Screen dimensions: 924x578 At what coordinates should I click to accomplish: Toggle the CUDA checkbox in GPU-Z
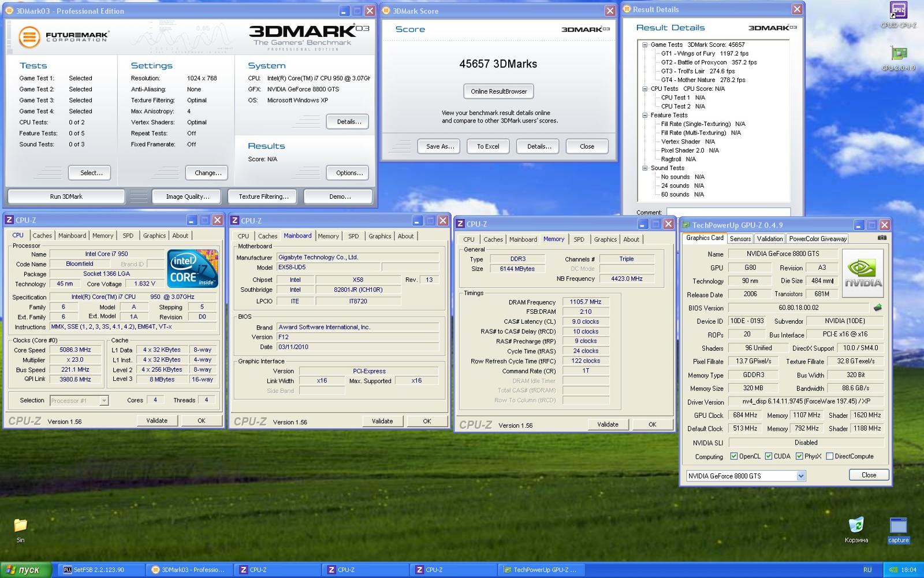pyautogui.click(x=769, y=456)
